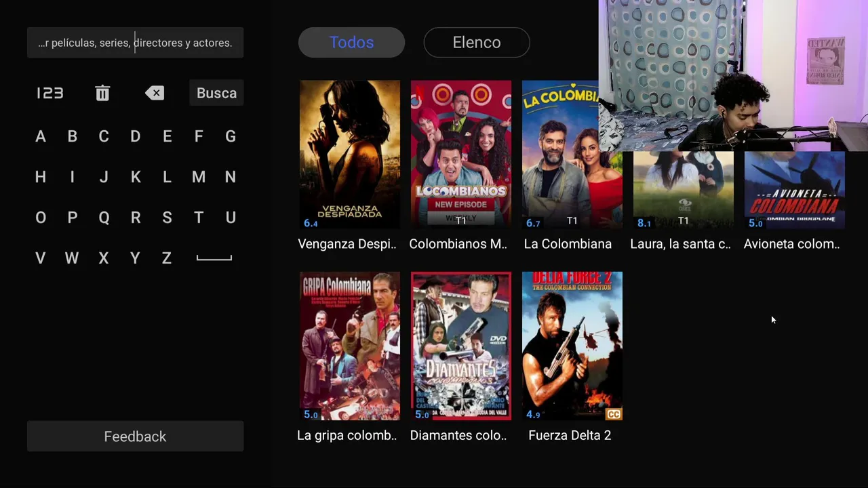Select the Todos tab
Viewport: 868px width, 488px height.
click(x=351, y=42)
